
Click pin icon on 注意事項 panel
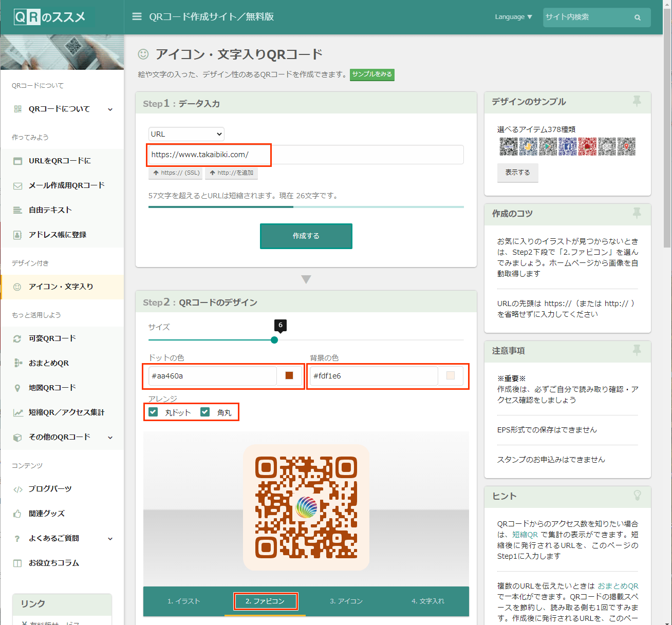(x=637, y=350)
